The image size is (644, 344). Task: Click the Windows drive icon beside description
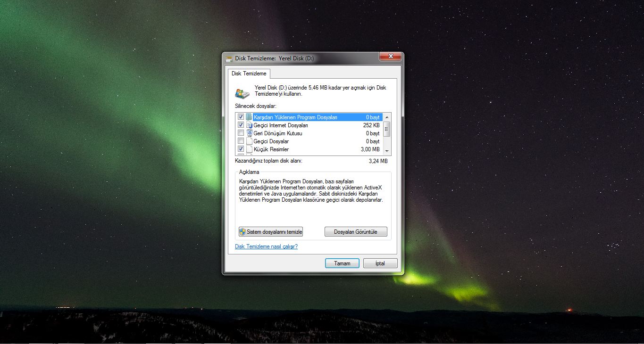pyautogui.click(x=242, y=93)
